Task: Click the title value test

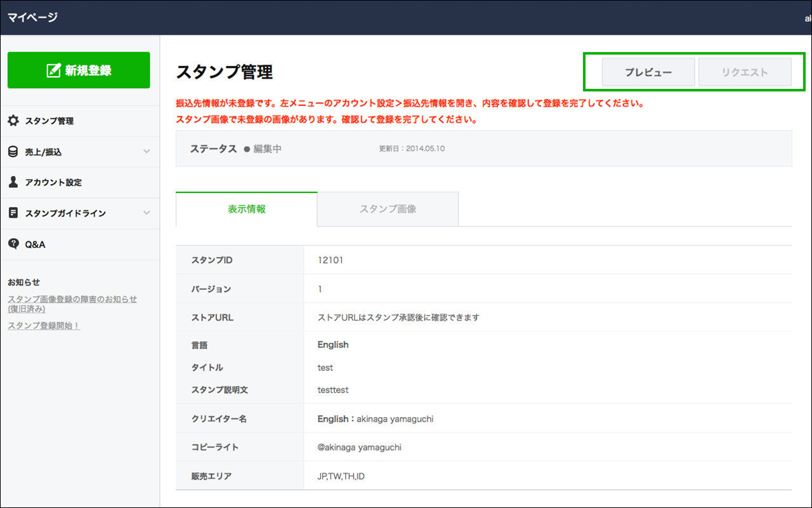Action: (x=325, y=368)
